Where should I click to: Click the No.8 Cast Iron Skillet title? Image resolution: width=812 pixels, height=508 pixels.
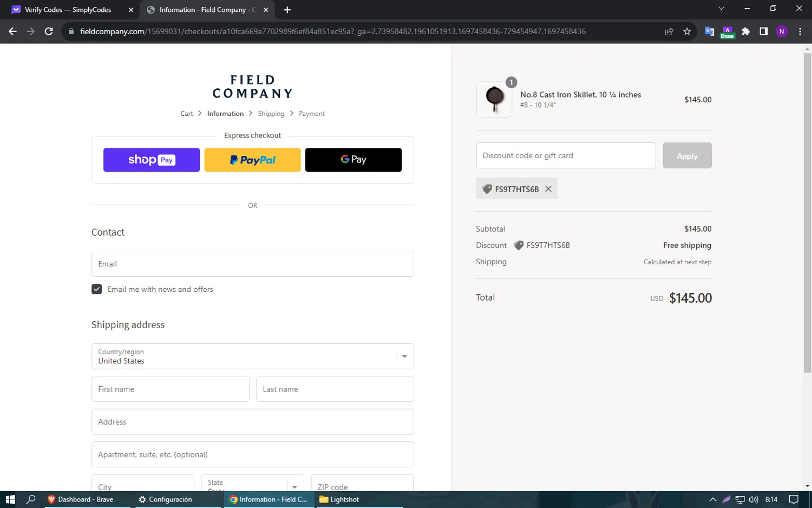pos(580,95)
